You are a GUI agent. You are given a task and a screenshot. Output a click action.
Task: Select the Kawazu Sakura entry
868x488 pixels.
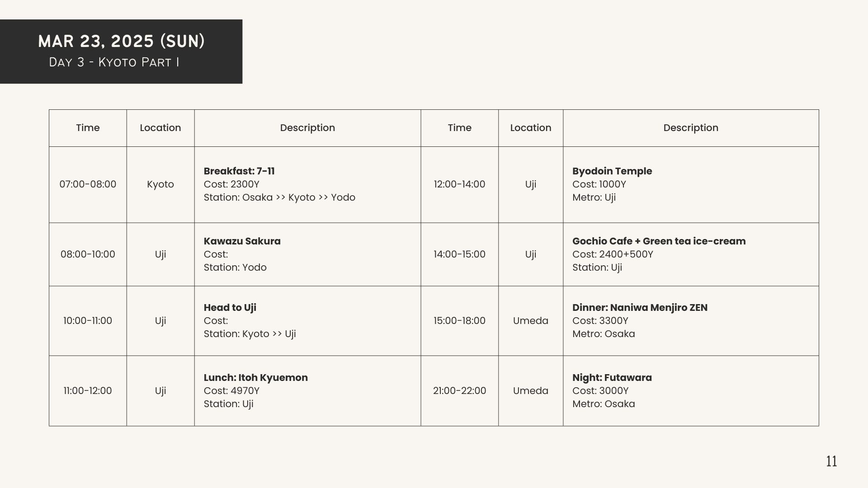(x=242, y=241)
